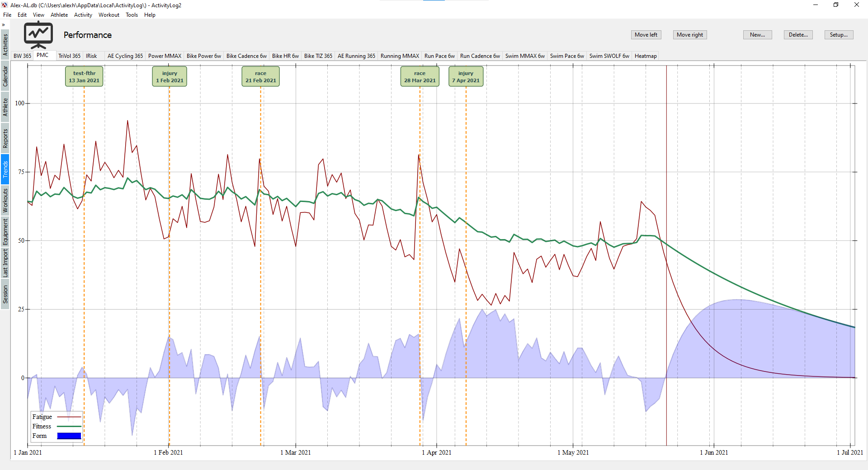Screen dimensions: 868x470
Task: Open the Session sidebar section
Action: [5, 294]
